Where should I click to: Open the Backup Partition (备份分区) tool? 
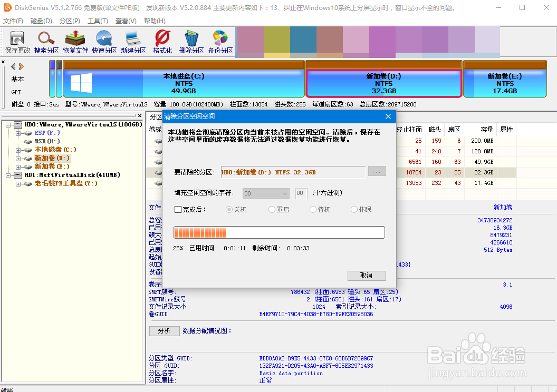pos(220,42)
